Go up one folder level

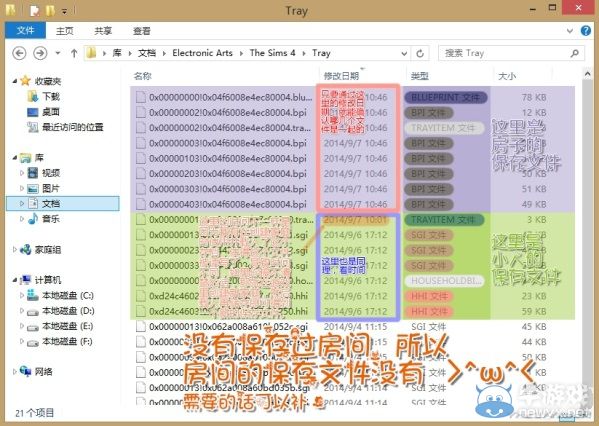click(74, 53)
